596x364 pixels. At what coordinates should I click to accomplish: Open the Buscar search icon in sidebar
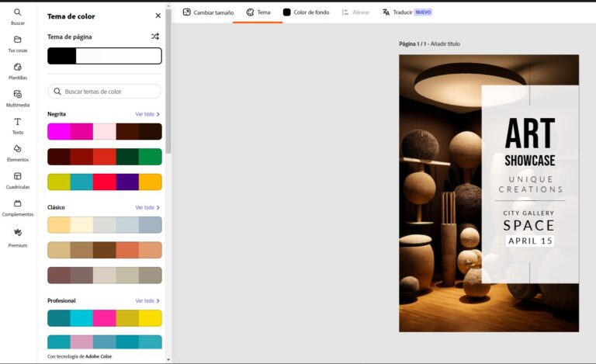click(x=18, y=13)
